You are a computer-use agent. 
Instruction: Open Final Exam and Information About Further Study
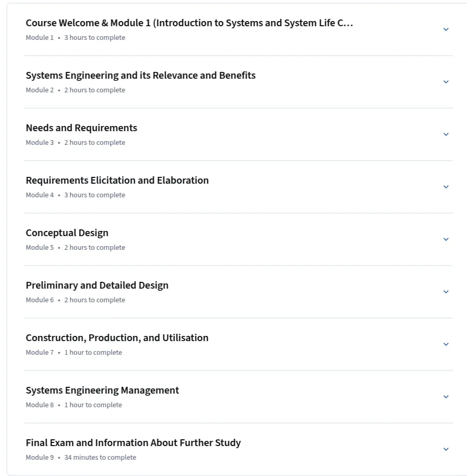[x=133, y=443]
